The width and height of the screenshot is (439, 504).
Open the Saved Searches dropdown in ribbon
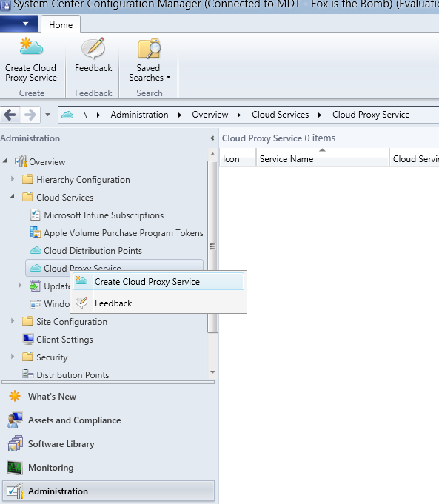tap(150, 60)
